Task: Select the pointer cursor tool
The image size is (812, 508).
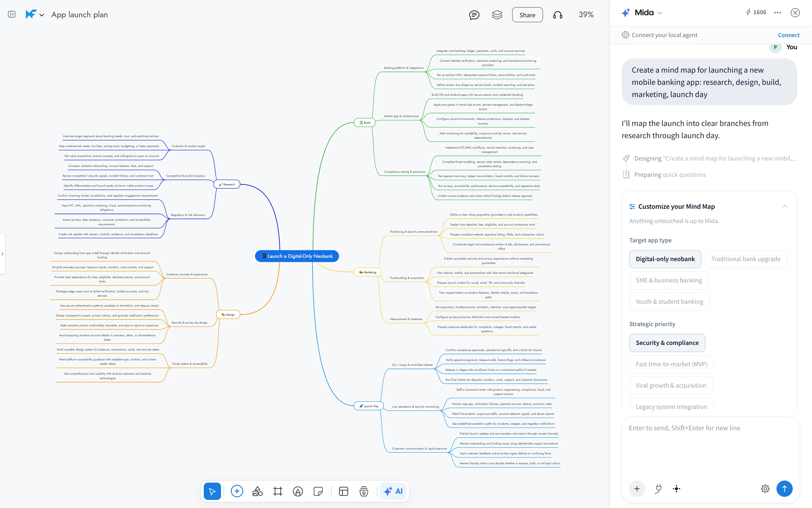Action: (x=212, y=491)
